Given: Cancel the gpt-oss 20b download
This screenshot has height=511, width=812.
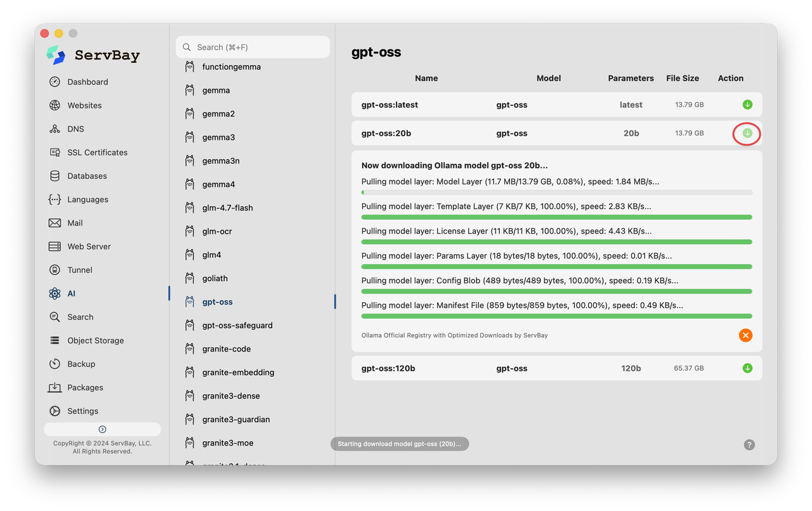Looking at the screenshot, I should (745, 335).
